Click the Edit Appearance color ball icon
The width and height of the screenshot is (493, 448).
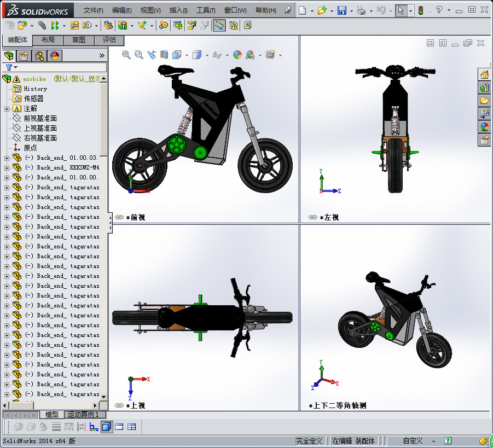point(237,55)
